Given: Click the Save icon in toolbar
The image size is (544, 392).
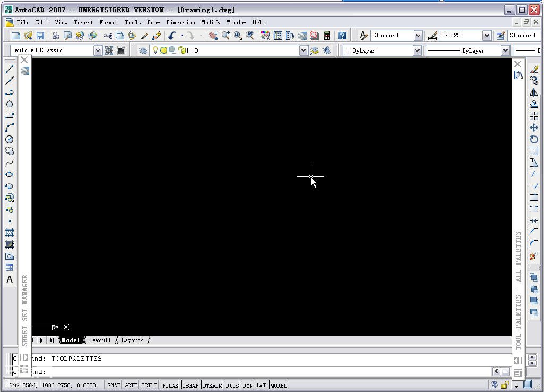Looking at the screenshot, I should (x=40, y=36).
